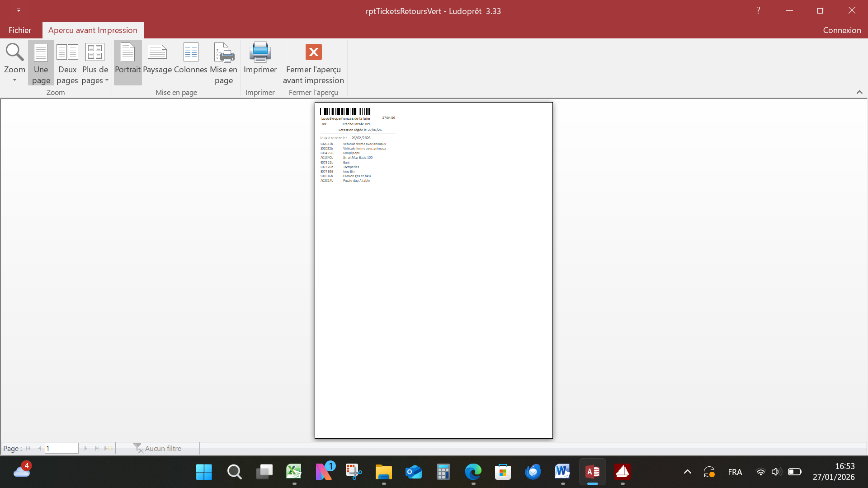Open the Fichier menu
Viewport: 868px width, 488px height.
19,30
